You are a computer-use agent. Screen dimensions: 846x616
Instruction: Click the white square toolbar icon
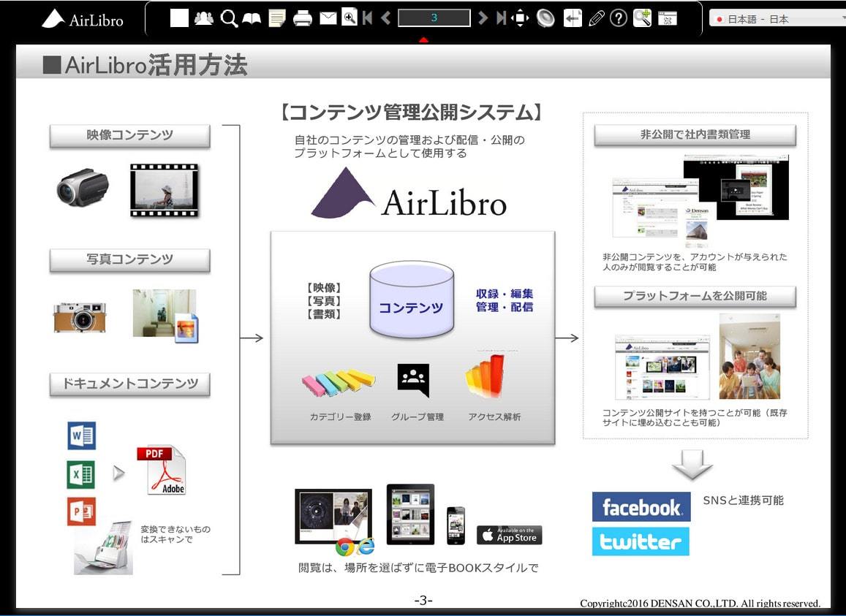click(x=179, y=18)
